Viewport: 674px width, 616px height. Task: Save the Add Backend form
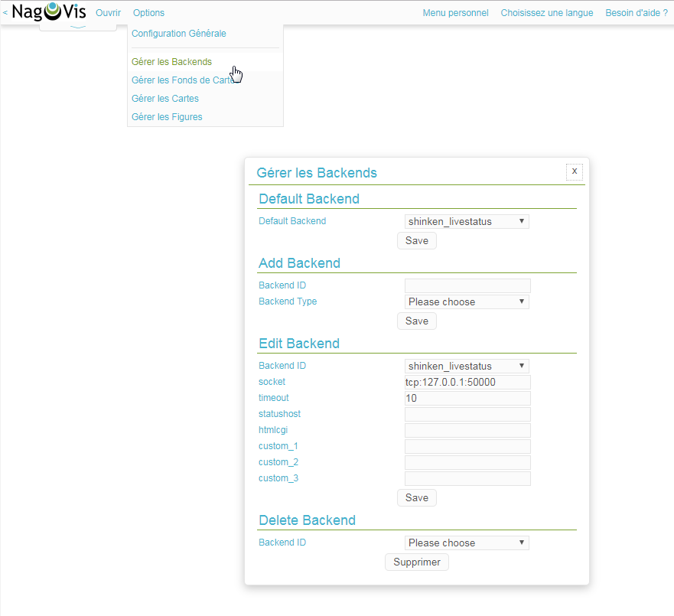click(x=416, y=321)
